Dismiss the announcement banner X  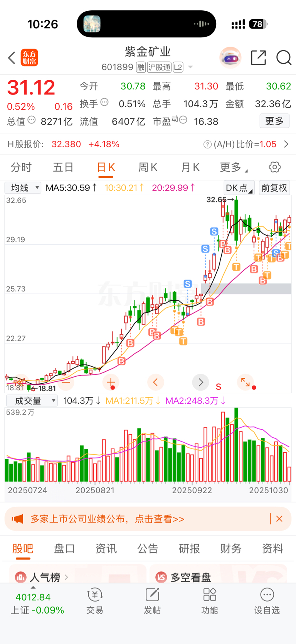pyautogui.click(x=279, y=519)
